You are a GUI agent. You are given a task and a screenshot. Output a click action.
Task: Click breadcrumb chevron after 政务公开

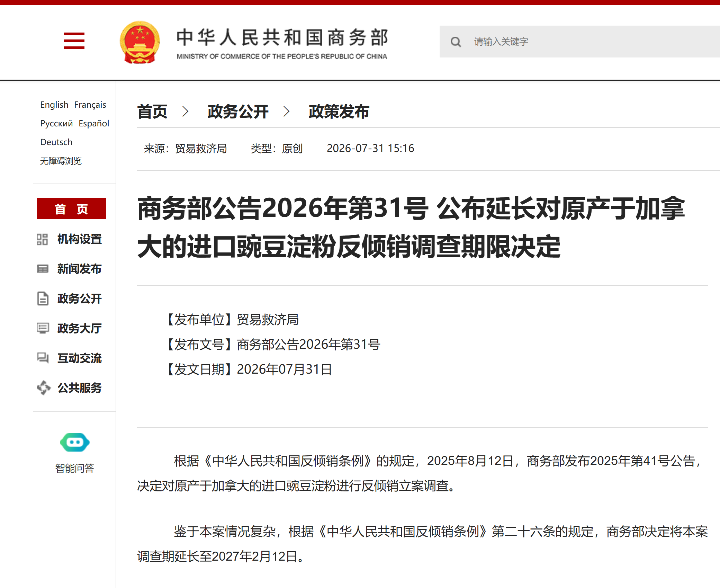(287, 112)
